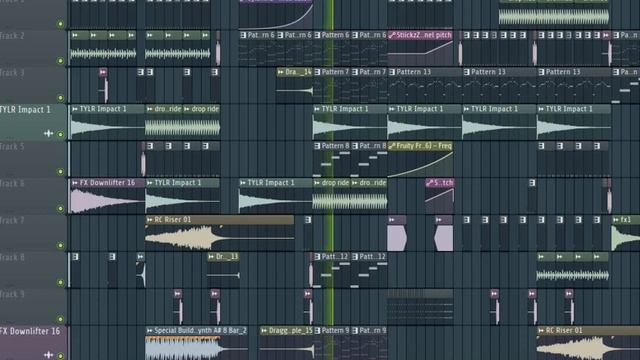Viewport: 640px width, 360px height.
Task: Click the pattern icon on the Pattern 6 clip
Action: (x=318, y=35)
